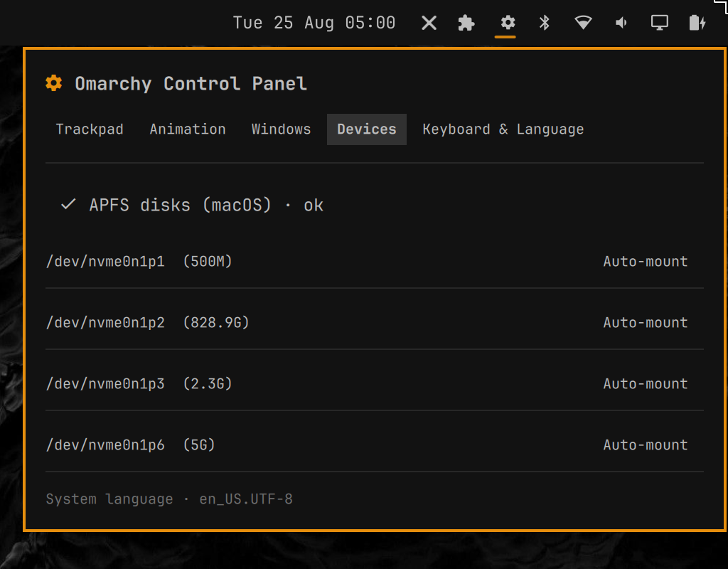The width and height of the screenshot is (728, 569).
Task: Click the Omarchy Control Panel title
Action: click(191, 84)
